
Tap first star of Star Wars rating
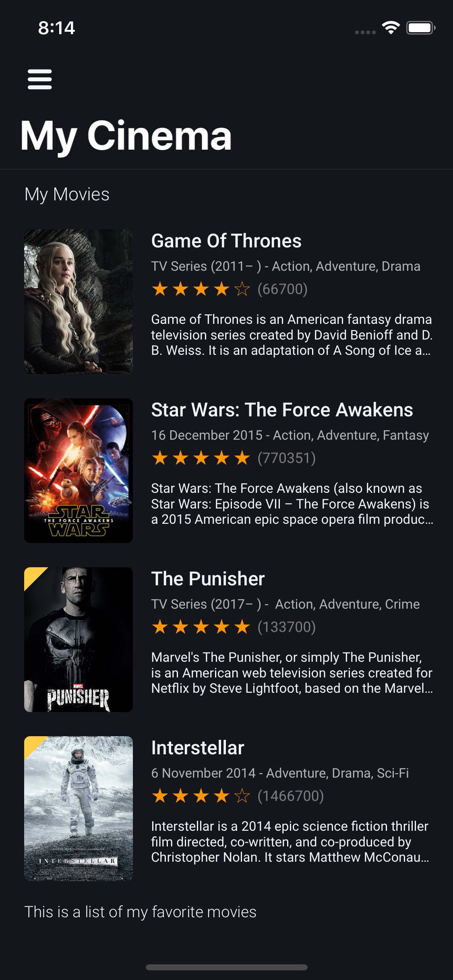(x=160, y=458)
